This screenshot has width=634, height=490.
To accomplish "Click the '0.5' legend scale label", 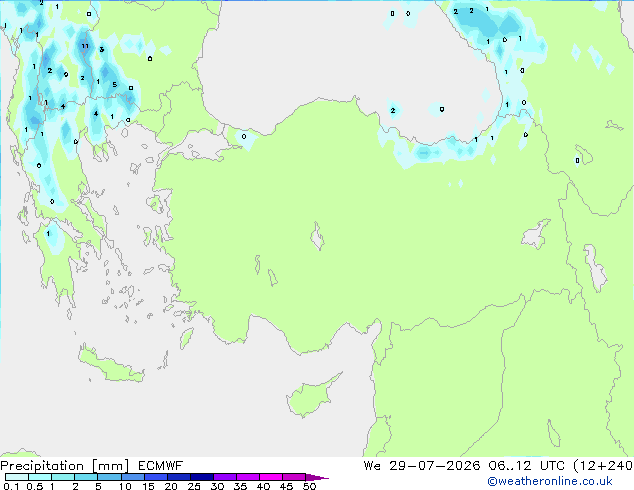I will pyautogui.click(x=35, y=486).
